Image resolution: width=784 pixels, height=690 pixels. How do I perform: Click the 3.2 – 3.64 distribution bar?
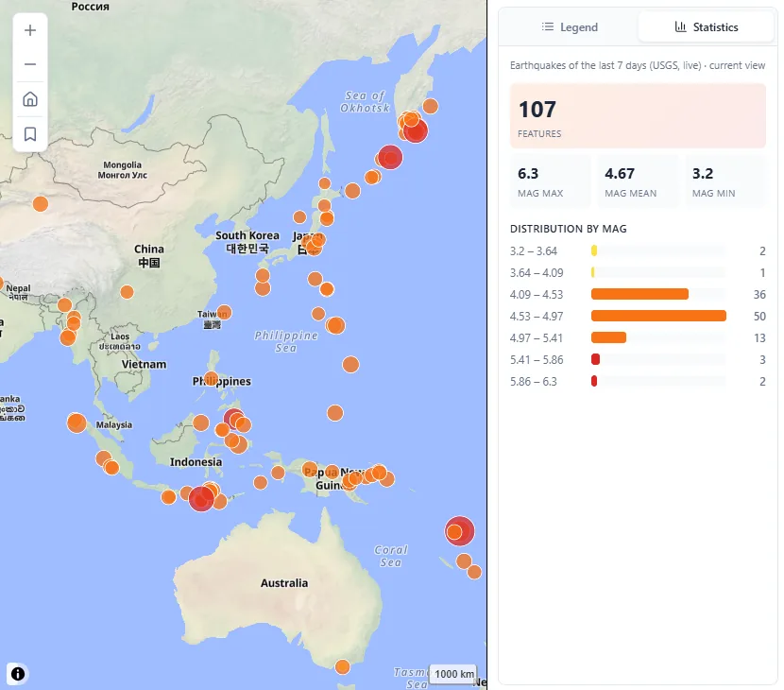[x=594, y=250]
